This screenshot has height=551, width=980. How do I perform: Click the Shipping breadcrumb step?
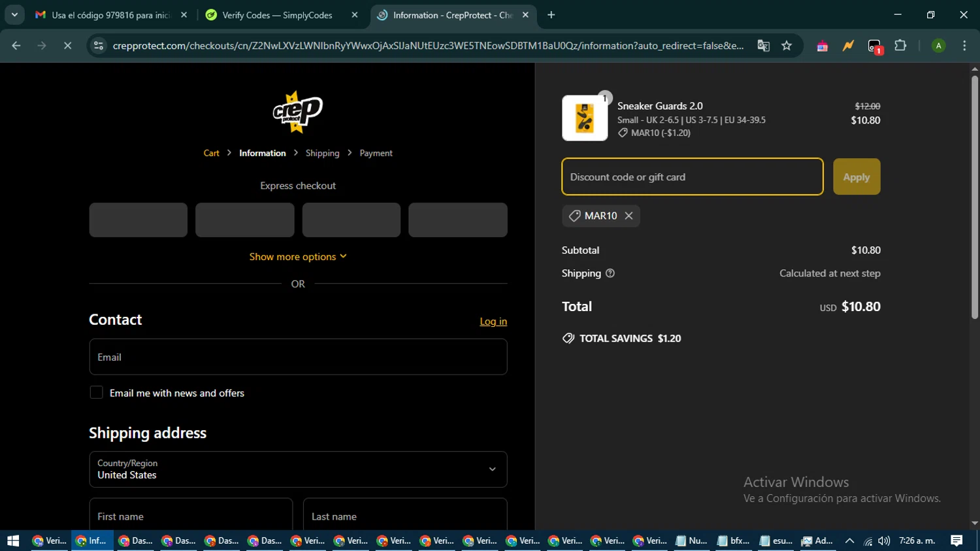click(x=322, y=153)
